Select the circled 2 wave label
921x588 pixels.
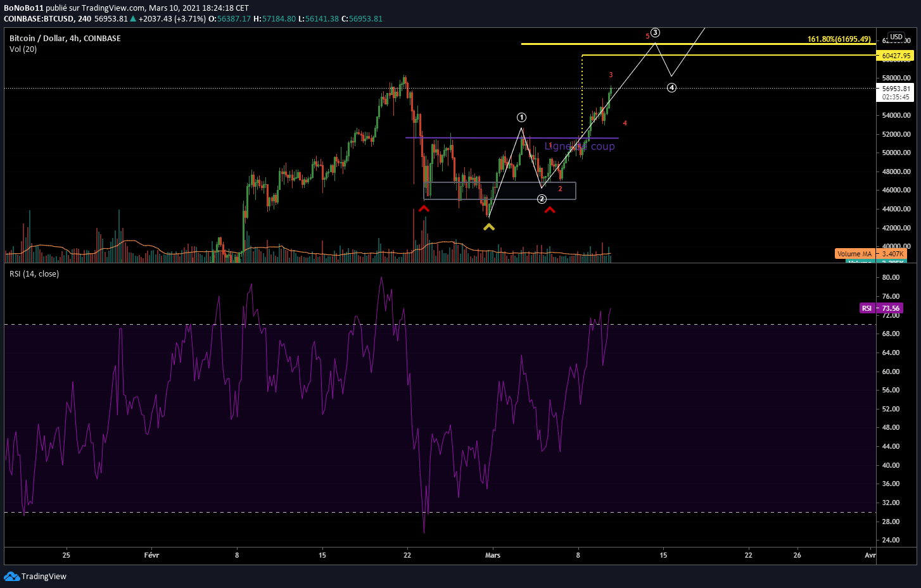point(542,199)
